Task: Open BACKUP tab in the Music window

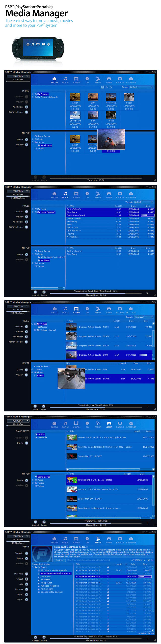Action: tap(120, 195)
